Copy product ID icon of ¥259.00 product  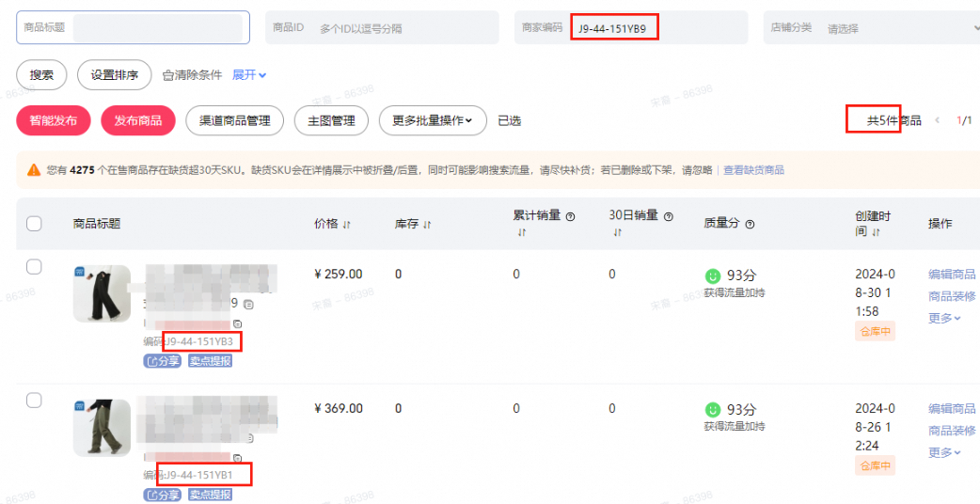click(237, 324)
